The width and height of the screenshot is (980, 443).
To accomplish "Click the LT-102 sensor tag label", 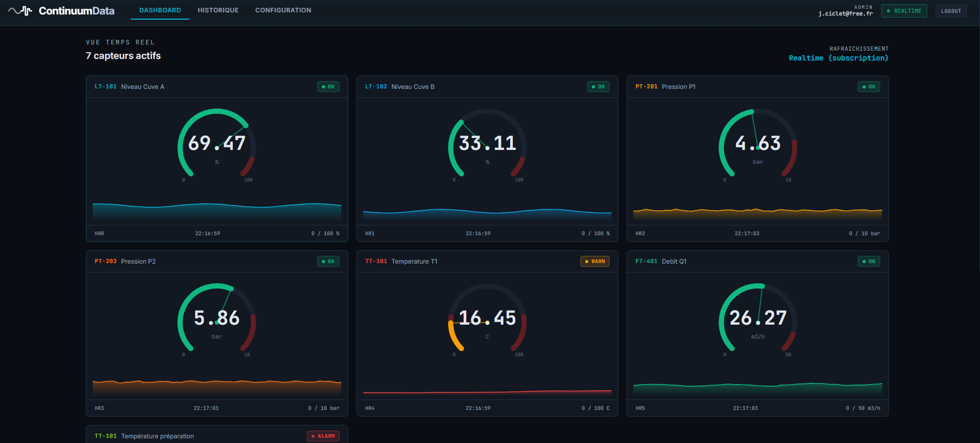I will (x=376, y=87).
